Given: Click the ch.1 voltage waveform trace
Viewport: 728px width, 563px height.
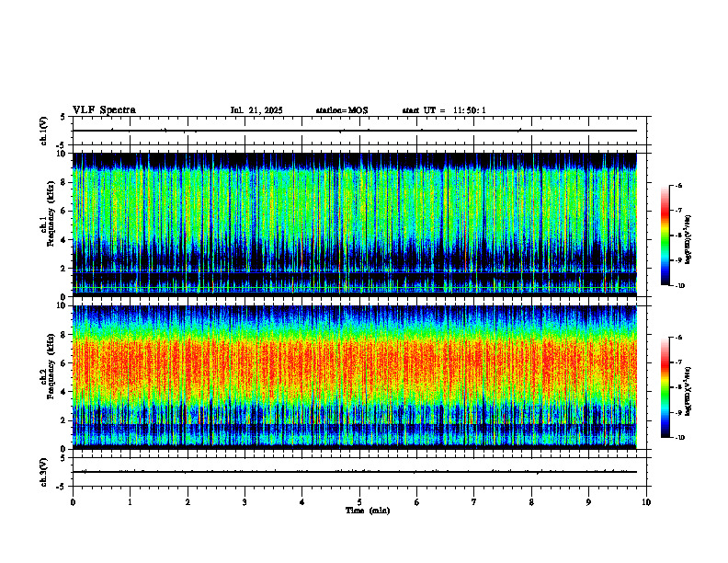Looking at the screenshot, I should pos(355,131).
